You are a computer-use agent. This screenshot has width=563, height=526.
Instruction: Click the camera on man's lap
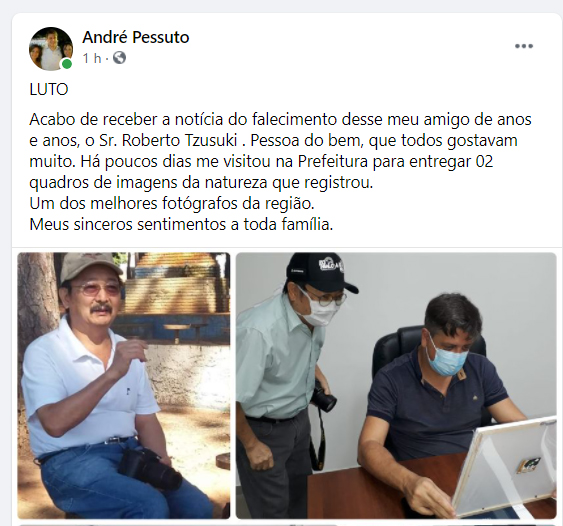149,469
